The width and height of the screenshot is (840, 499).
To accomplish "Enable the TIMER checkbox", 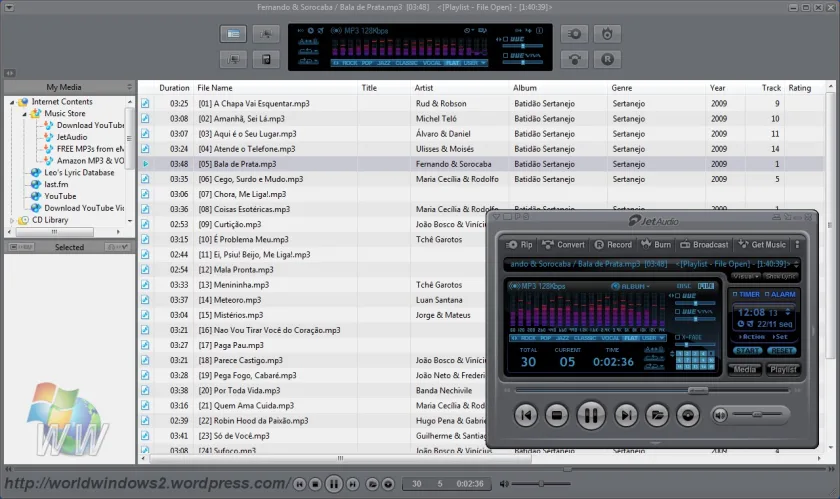I will pos(735,294).
